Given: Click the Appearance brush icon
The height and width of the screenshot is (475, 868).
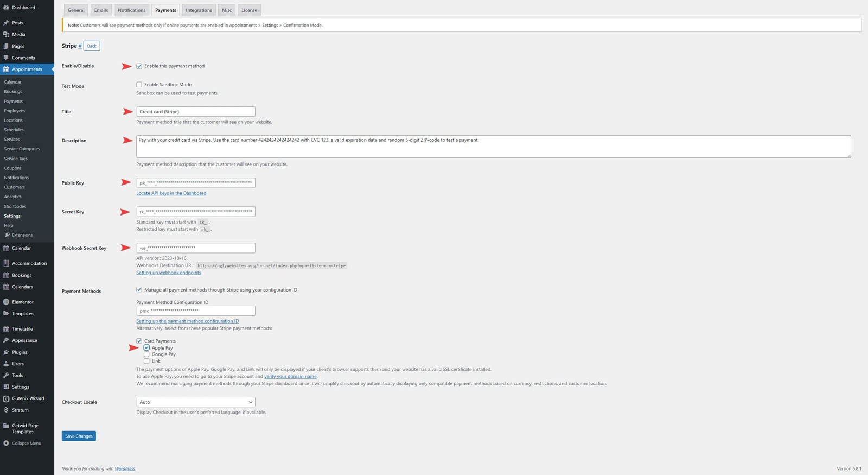Looking at the screenshot, I should click(6, 340).
